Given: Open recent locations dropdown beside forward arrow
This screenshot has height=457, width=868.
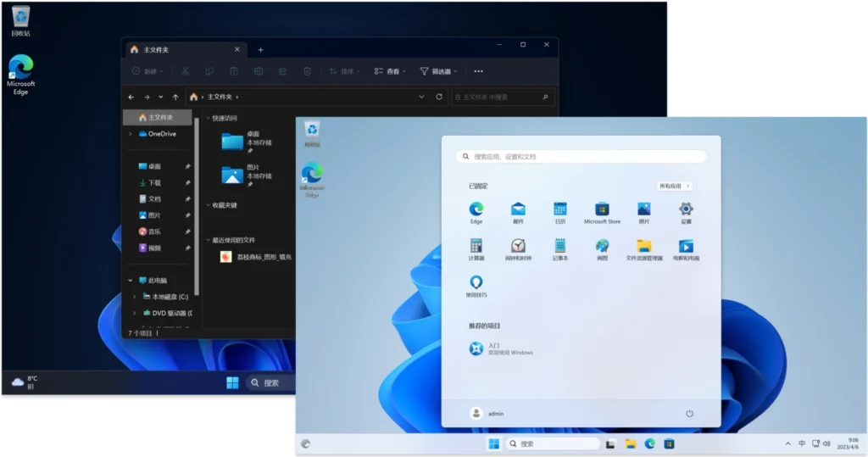Looking at the screenshot, I should tap(160, 97).
